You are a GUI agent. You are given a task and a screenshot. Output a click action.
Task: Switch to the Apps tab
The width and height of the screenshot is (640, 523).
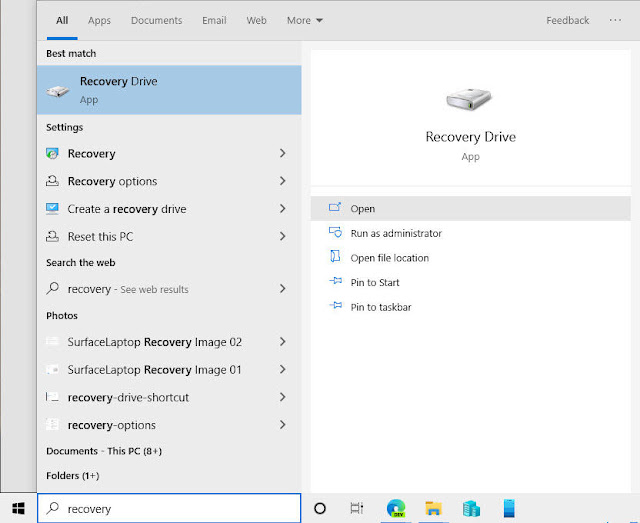(99, 20)
